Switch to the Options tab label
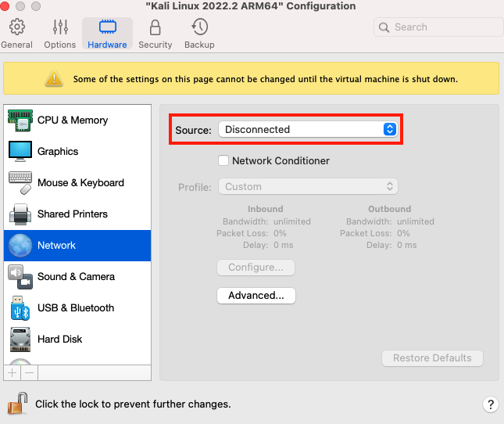Image resolution: width=504 pixels, height=424 pixels. (60, 45)
